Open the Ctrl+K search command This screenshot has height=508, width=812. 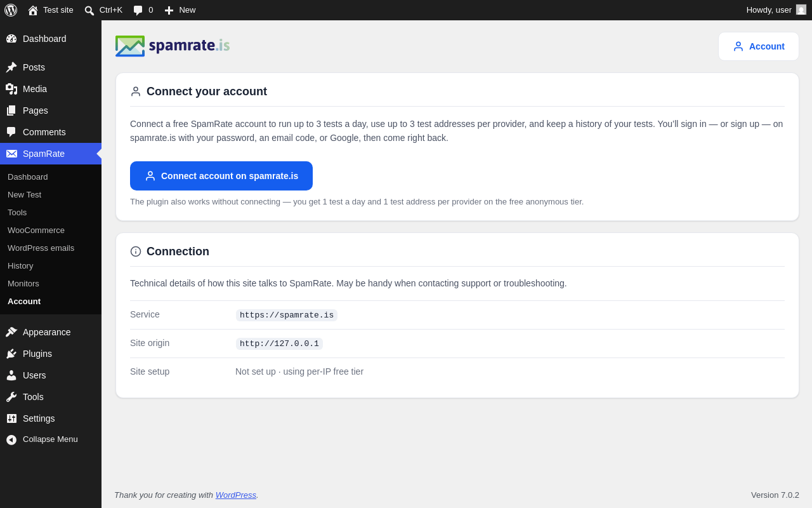(103, 10)
